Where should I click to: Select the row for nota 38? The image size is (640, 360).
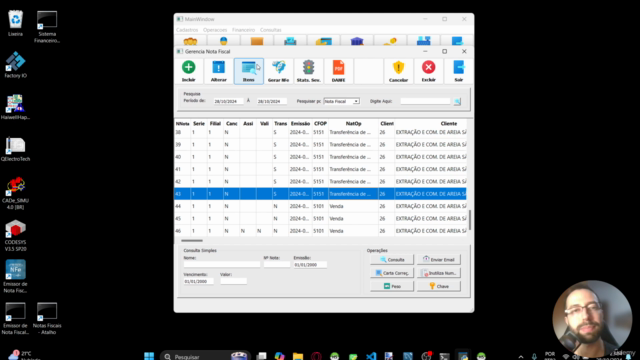(x=320, y=132)
